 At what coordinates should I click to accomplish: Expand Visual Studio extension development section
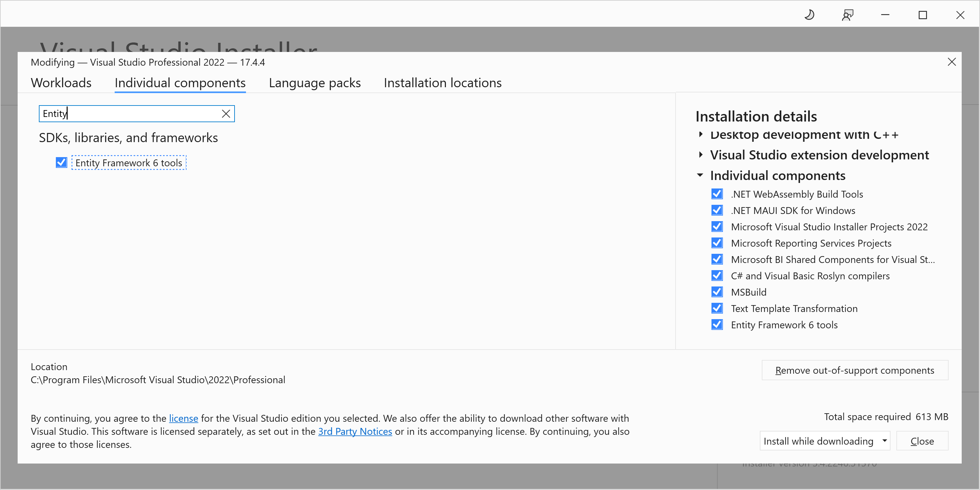(700, 155)
